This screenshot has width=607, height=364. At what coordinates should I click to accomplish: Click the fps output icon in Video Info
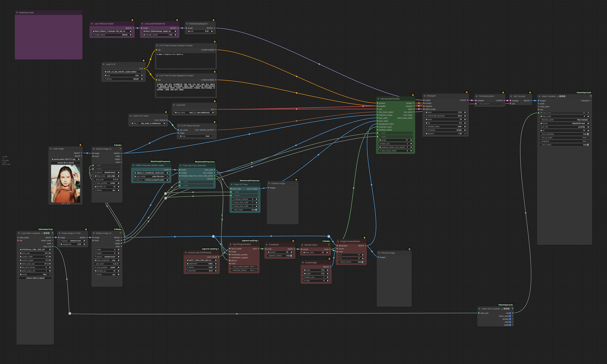pyautogui.click(x=510, y=313)
